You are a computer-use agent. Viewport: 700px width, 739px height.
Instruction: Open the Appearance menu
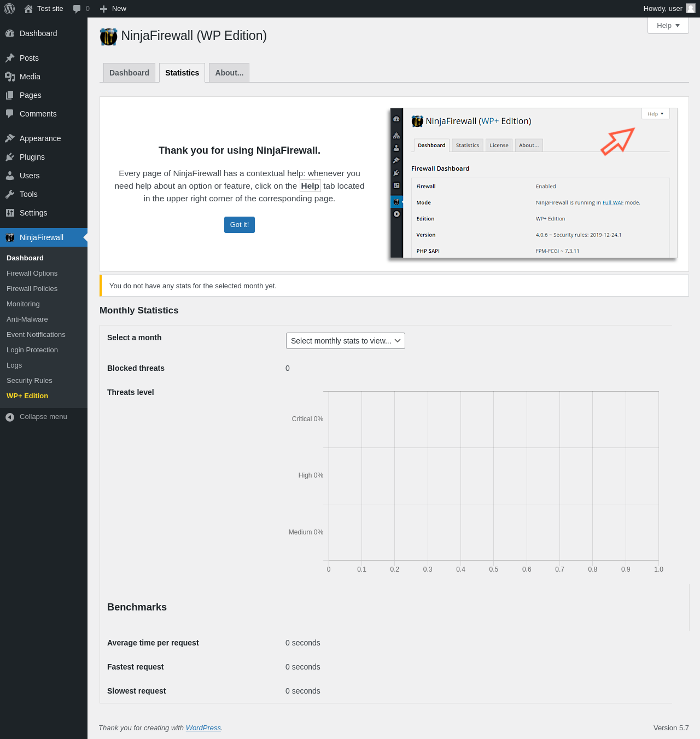click(x=44, y=138)
